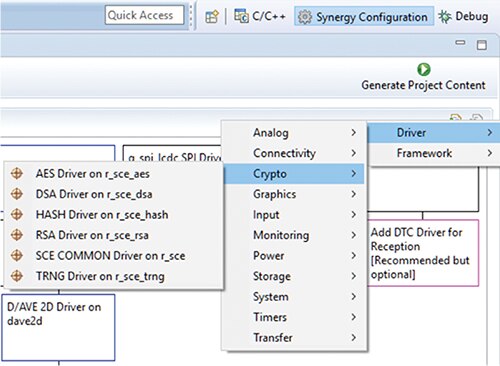The image size is (500, 366).
Task: Choose HASH Driver on r_sce_hash
Action: coord(113,215)
